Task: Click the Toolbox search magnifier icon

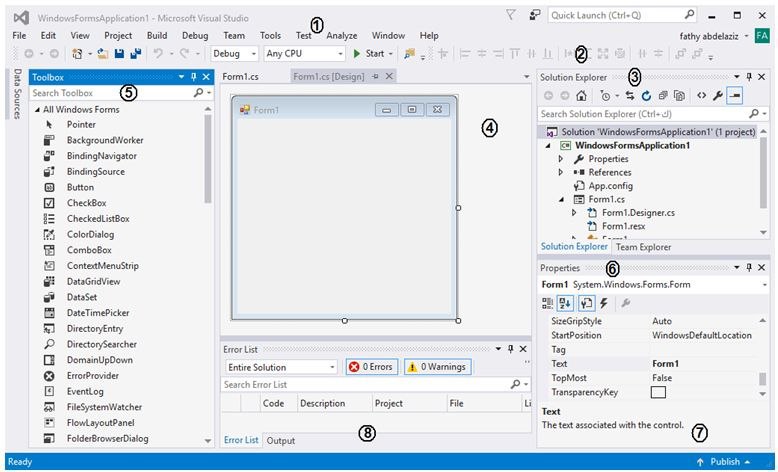Action: 198,93
